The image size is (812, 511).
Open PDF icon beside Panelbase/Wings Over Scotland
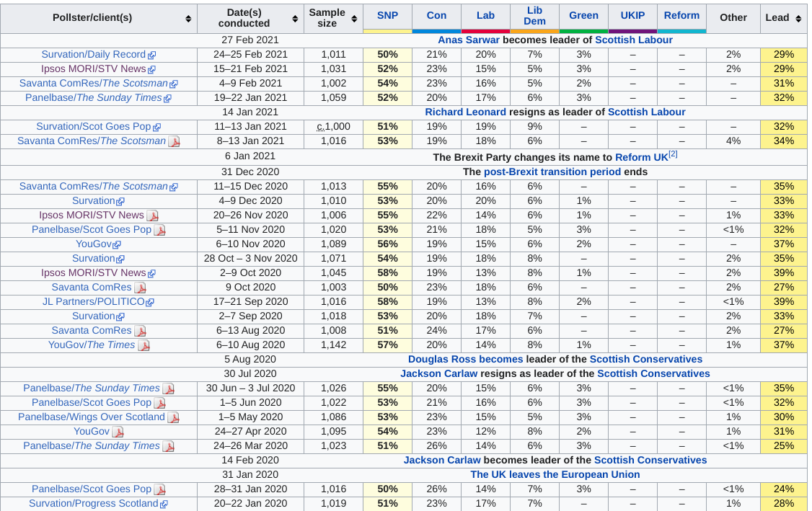pos(174,417)
